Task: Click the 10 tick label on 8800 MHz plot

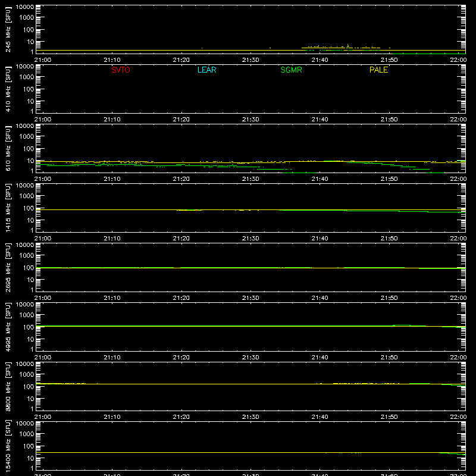Action: [x=30, y=399]
